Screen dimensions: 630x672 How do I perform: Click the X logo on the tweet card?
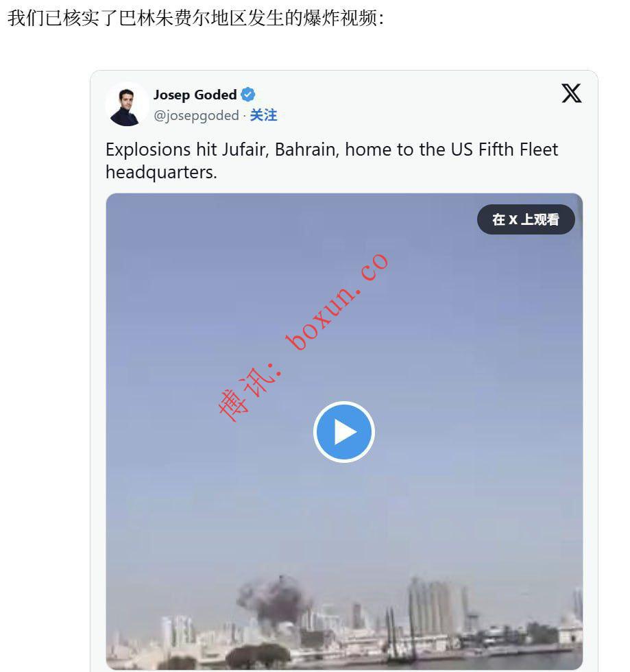click(571, 93)
